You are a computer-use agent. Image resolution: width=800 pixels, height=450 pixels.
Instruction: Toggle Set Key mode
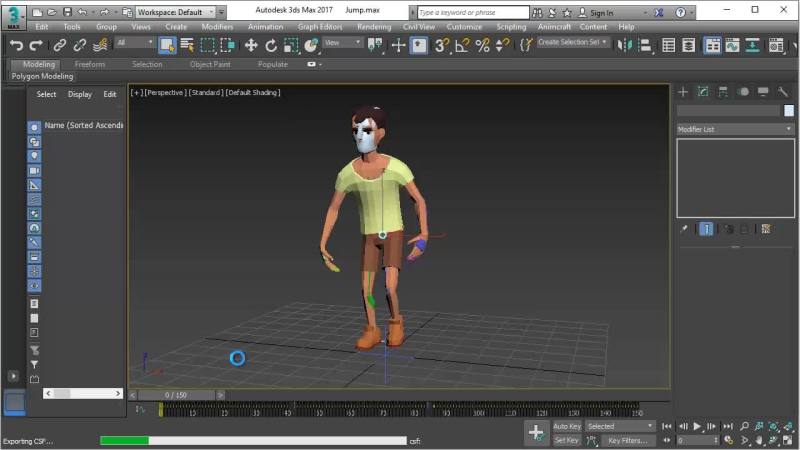tap(567, 440)
